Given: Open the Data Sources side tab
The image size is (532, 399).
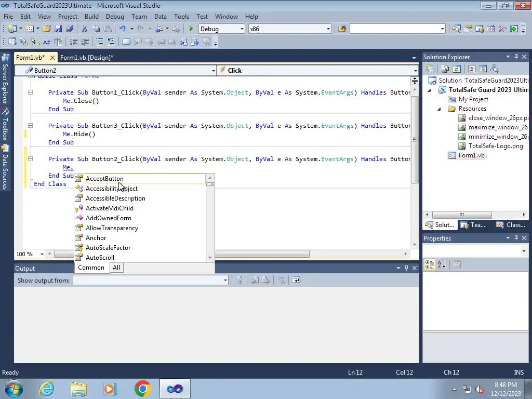Looking at the screenshot, I should (5, 167).
